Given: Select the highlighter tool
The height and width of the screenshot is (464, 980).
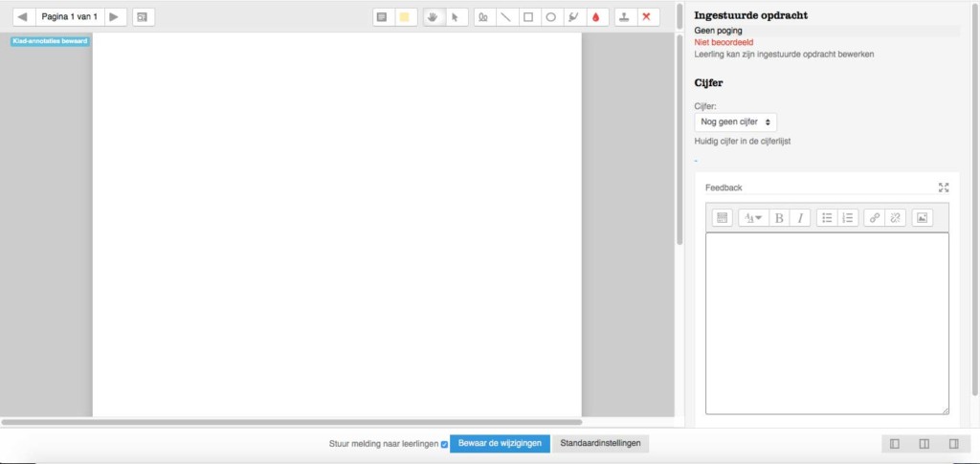Looking at the screenshot, I should pos(573,17).
